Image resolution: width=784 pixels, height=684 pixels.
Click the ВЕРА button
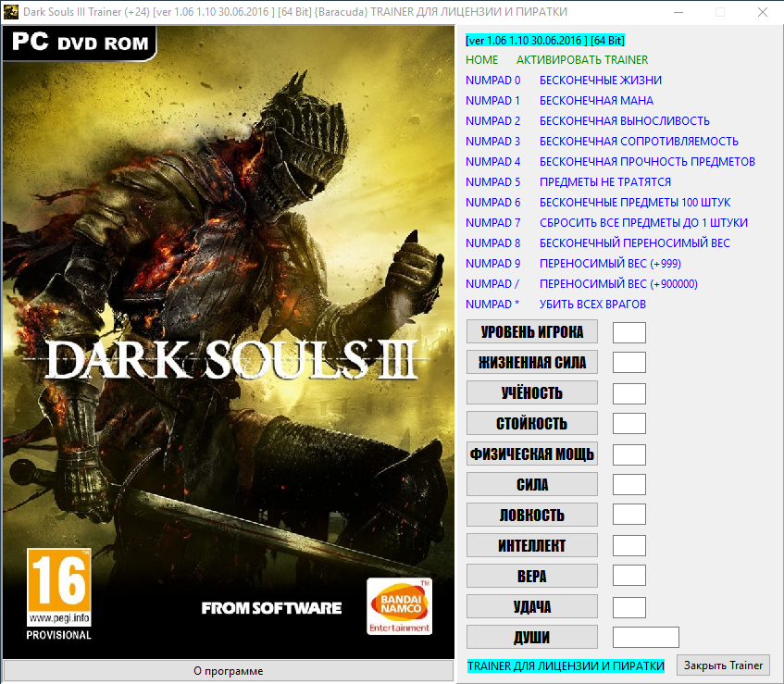coord(532,576)
